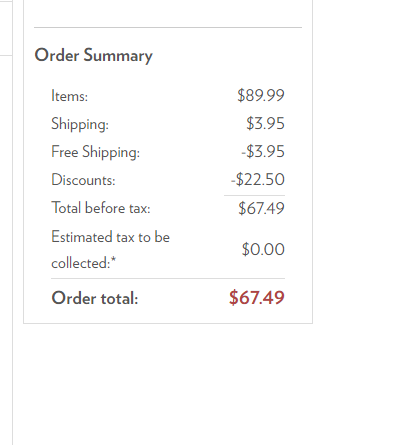Click the asterisk after collected
The height and width of the screenshot is (445, 394).
point(113,260)
